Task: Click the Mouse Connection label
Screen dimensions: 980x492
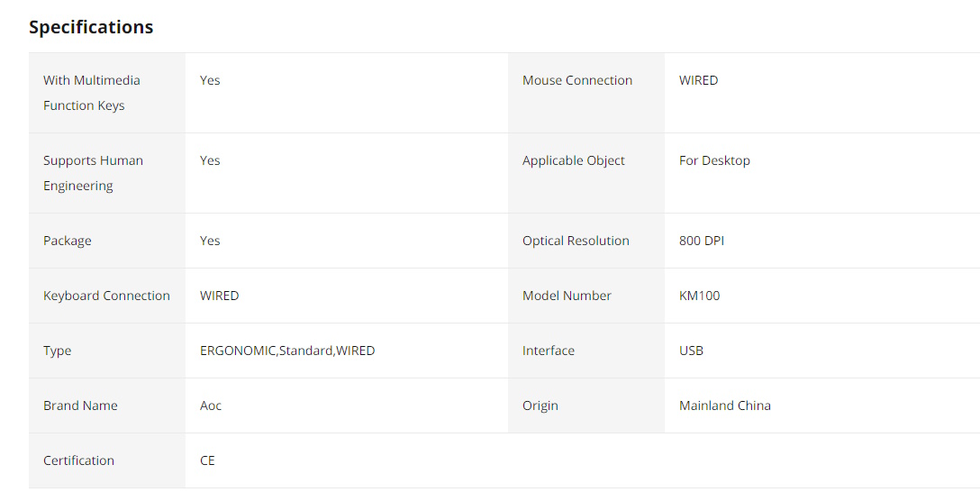Action: 577,80
